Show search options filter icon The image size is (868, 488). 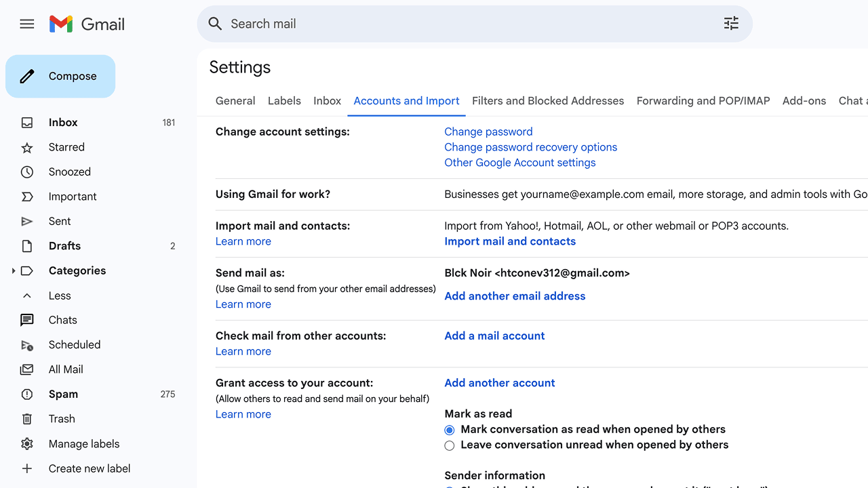[x=731, y=24]
